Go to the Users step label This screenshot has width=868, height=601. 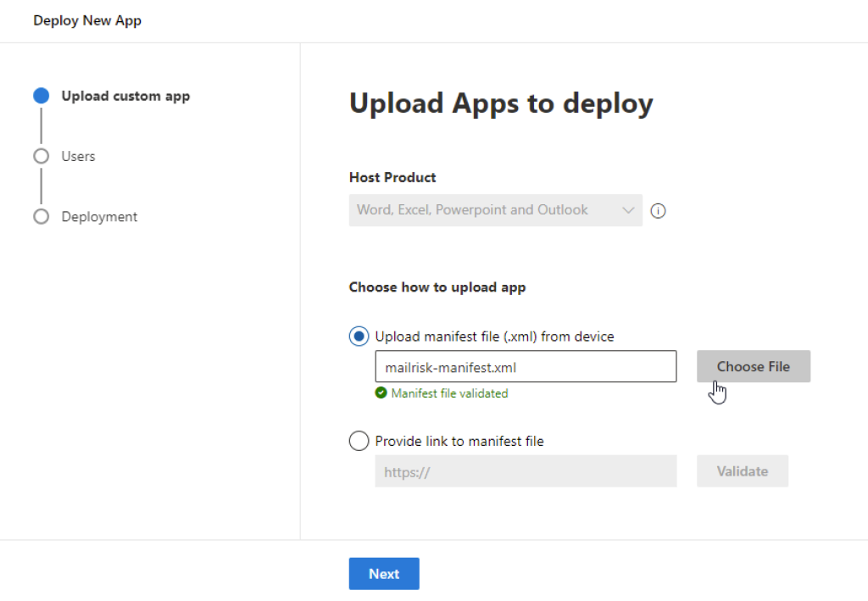(78, 156)
